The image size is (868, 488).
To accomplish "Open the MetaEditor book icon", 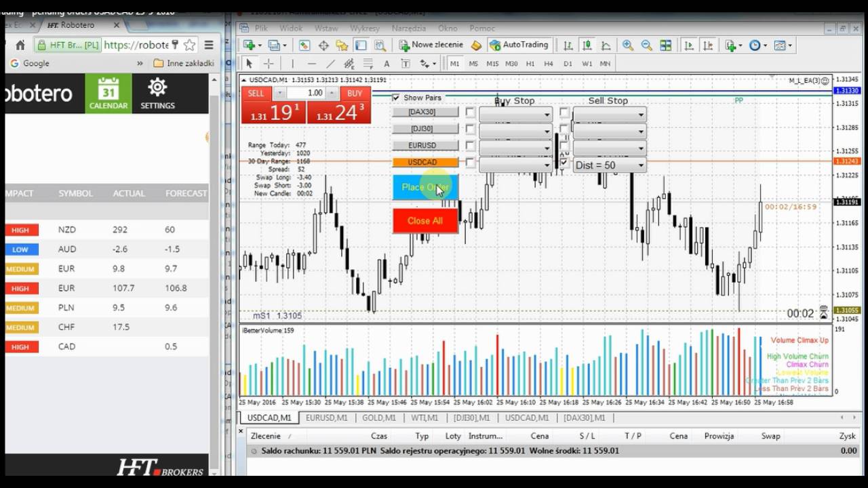I will click(x=476, y=45).
